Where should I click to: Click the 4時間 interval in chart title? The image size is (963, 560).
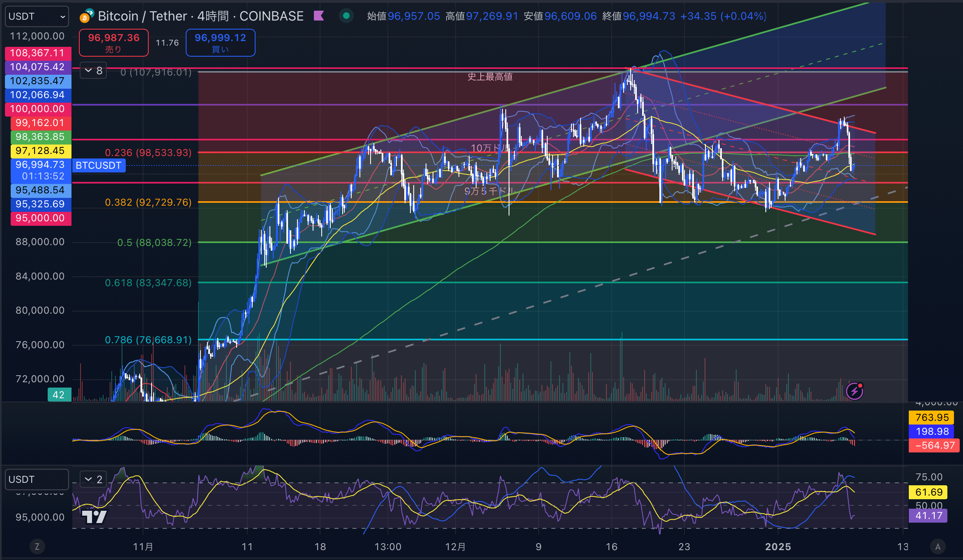213,16
